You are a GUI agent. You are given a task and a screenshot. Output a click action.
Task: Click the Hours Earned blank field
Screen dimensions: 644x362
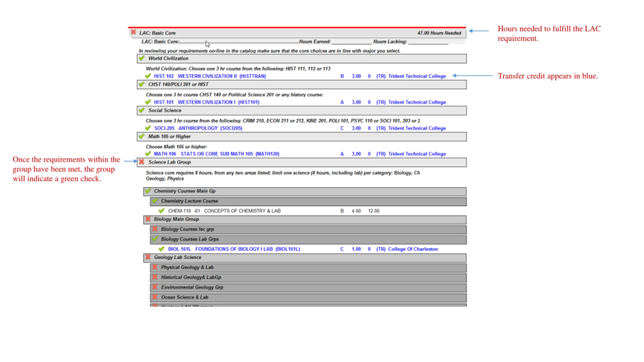coord(352,42)
